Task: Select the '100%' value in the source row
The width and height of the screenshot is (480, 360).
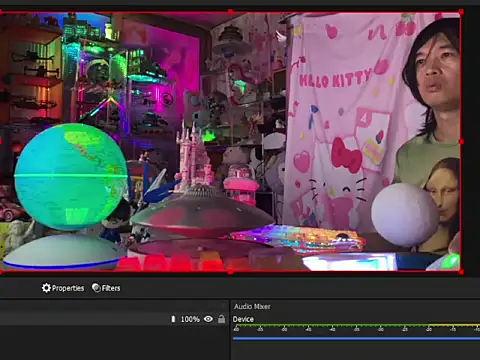Action: point(190,319)
